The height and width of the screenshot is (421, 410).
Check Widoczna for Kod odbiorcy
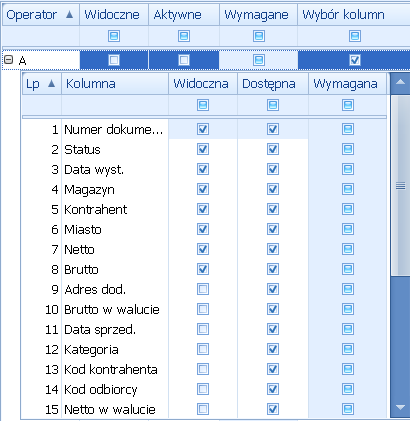point(203,389)
